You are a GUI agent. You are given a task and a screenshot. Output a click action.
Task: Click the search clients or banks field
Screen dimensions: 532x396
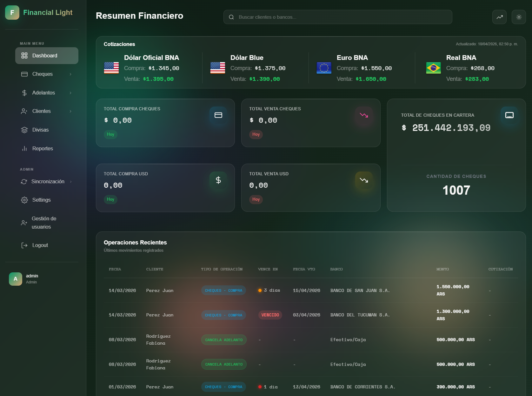point(338,17)
